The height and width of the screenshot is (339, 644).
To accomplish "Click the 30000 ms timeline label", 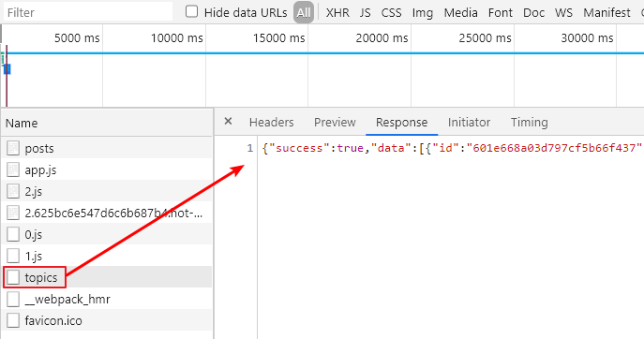I will coord(588,38).
